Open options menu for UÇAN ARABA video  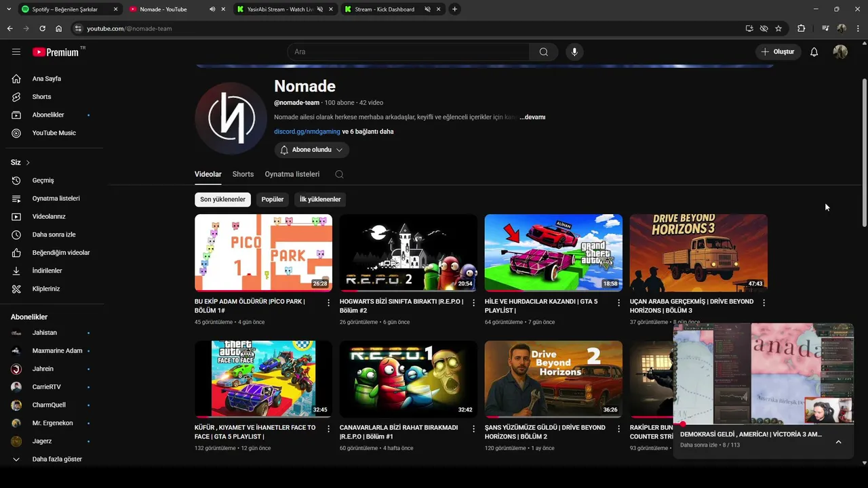pos(764,303)
